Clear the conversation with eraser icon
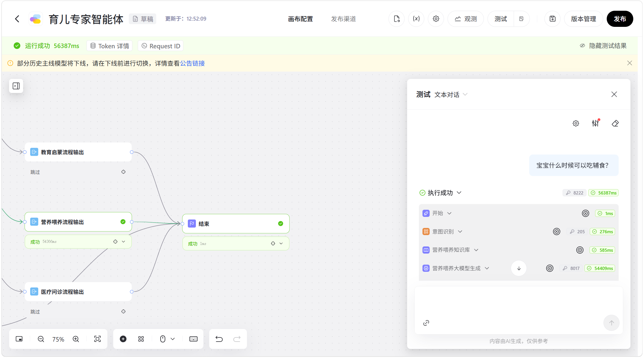Screen dimensions: 644x358 coord(615,123)
